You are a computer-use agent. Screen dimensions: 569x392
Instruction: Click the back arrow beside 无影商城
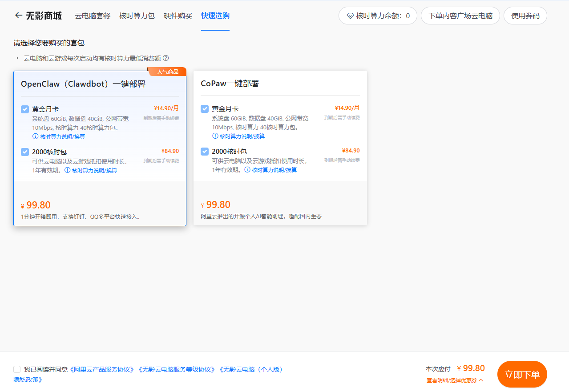pos(18,16)
